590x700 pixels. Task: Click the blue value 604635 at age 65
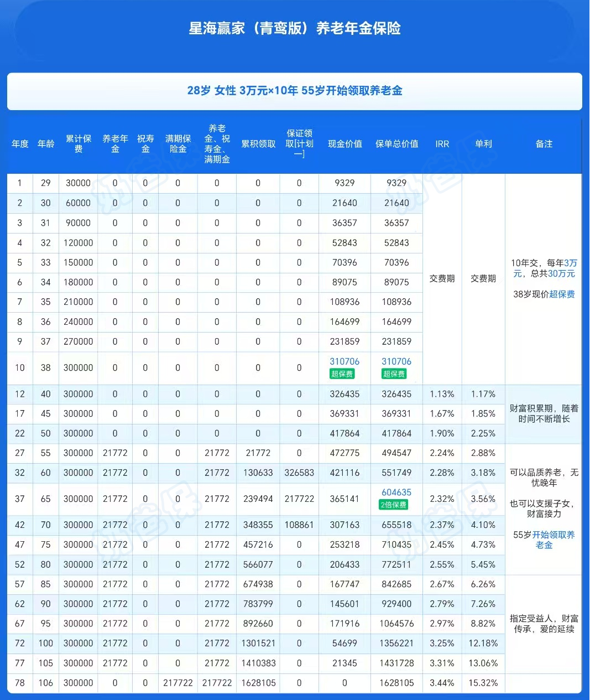[x=396, y=492]
